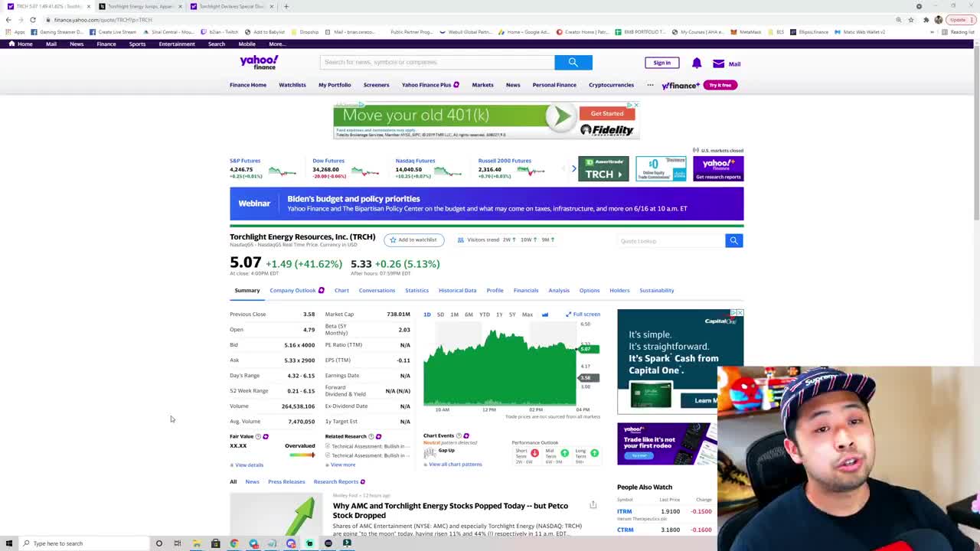Select the 5Y chart range
The height and width of the screenshot is (551, 980).
click(x=512, y=315)
